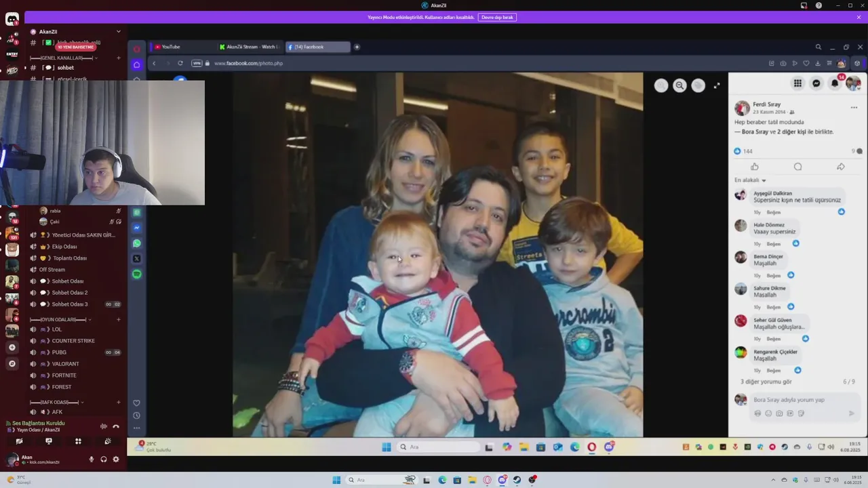The height and width of the screenshot is (488, 868).
Task: Click the 144 reactions count
Action: point(747,151)
